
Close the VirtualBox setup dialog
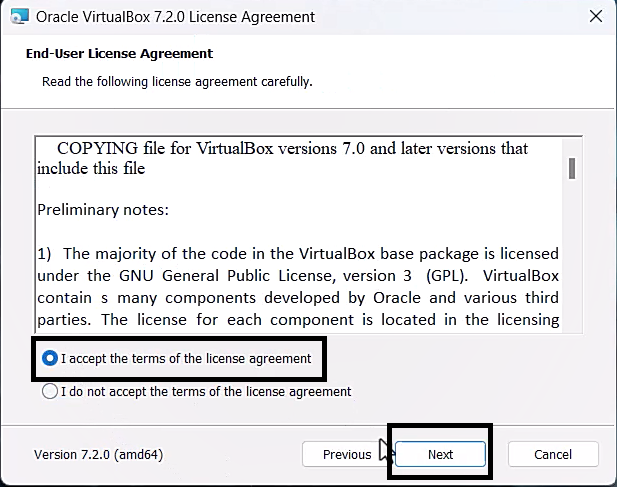coord(595,17)
